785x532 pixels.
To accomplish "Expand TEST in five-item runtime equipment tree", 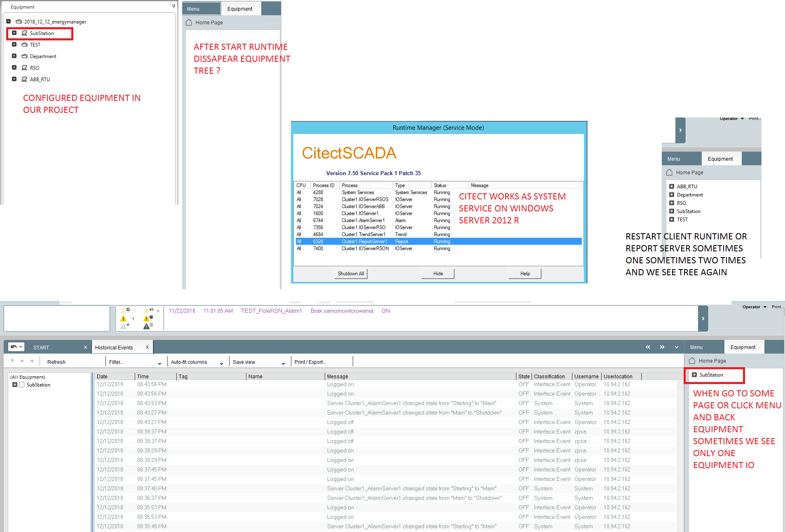I will click(x=672, y=219).
